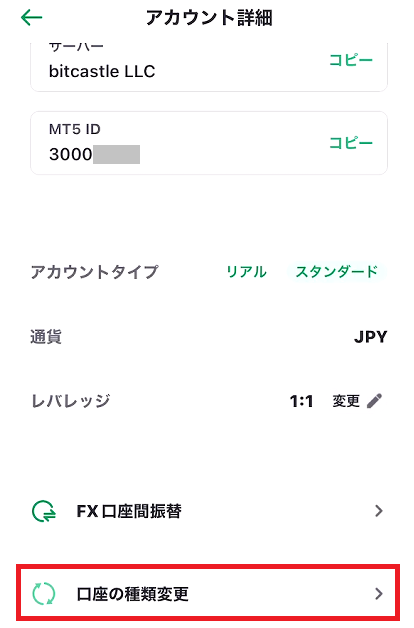Click the pencil icon beside leverage
The width and height of the screenshot is (414, 628).
374,401
